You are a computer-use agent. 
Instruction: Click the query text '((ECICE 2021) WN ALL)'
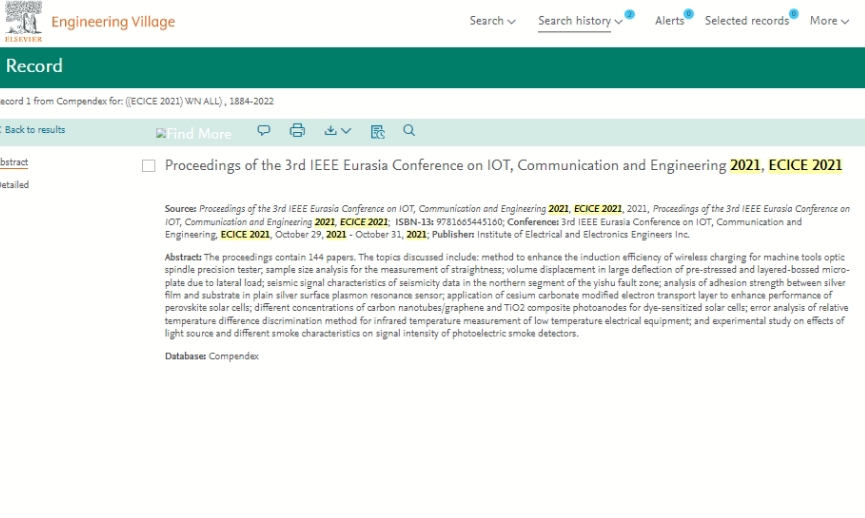174,102
